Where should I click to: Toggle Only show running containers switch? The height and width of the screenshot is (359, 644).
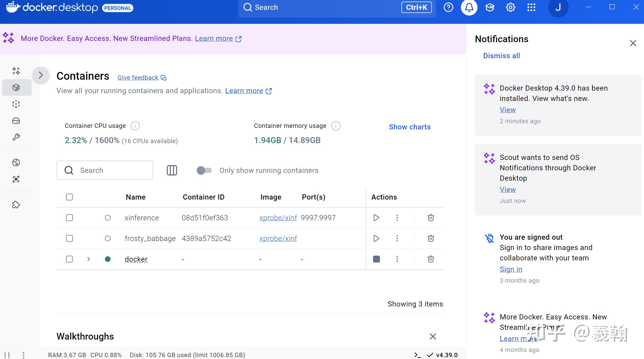click(x=204, y=170)
